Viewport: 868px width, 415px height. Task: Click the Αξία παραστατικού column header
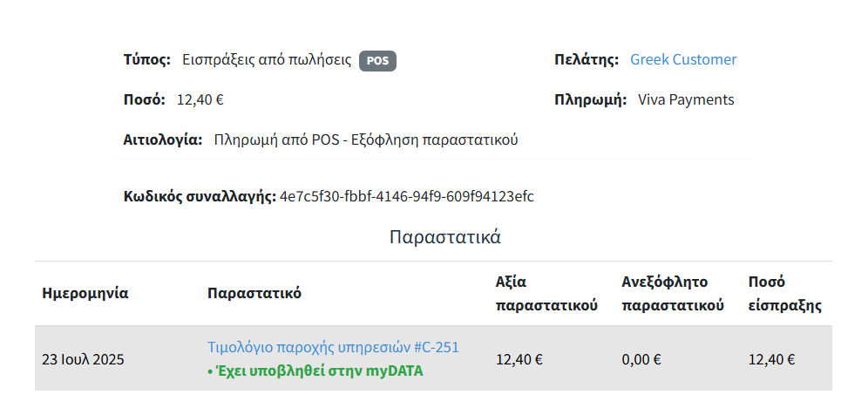click(x=546, y=294)
